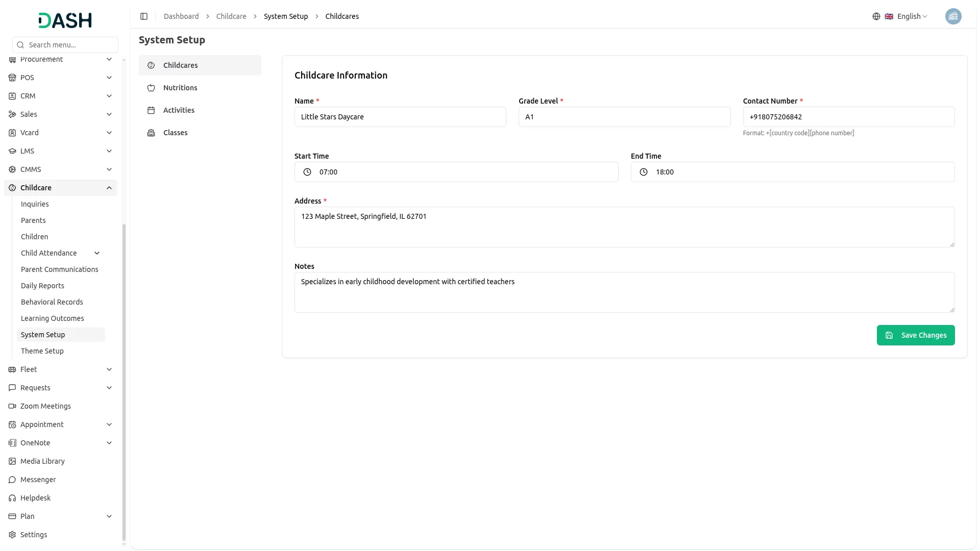Screen dimensions: 980x551
Task: Open the English language dropdown
Action: coord(912,16)
